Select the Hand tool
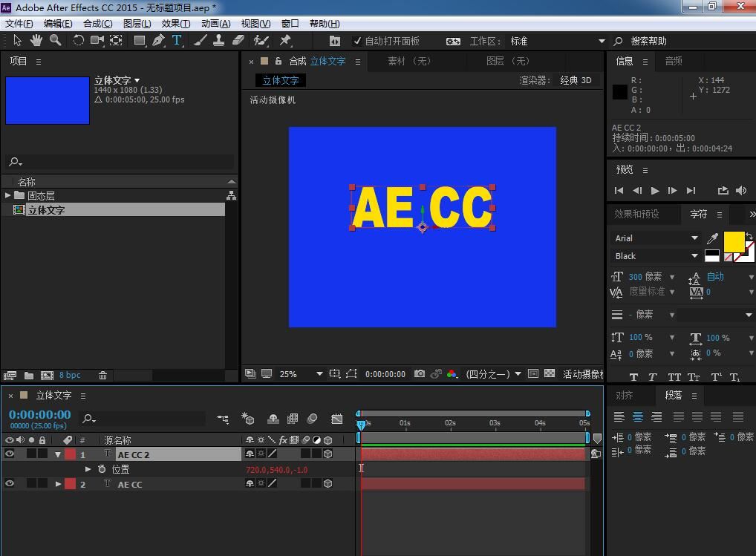Screen dimensions: 756x556 click(36, 41)
